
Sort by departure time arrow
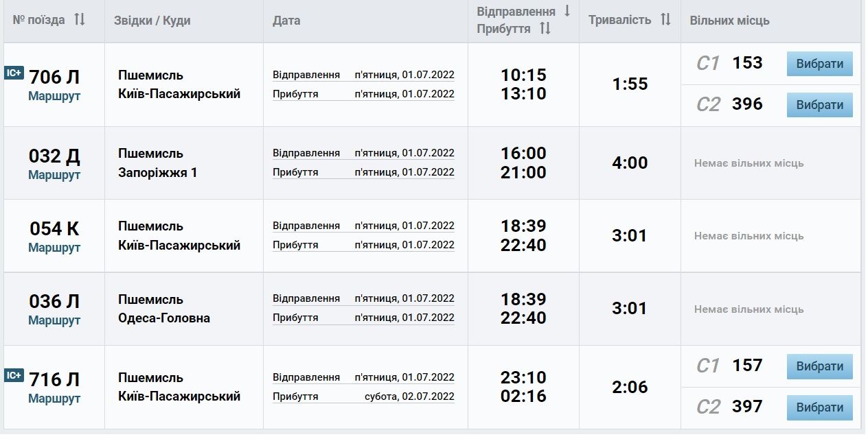click(x=567, y=11)
